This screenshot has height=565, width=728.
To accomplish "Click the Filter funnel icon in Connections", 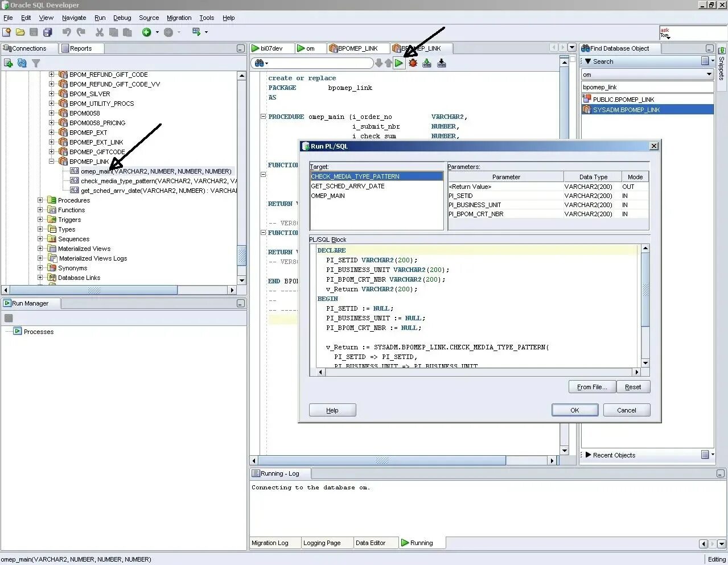I will point(36,63).
